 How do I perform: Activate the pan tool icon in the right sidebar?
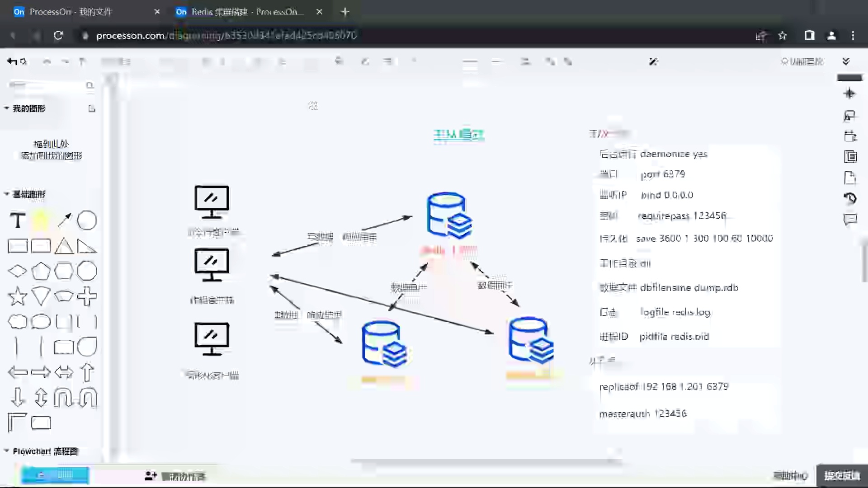pyautogui.click(x=850, y=94)
